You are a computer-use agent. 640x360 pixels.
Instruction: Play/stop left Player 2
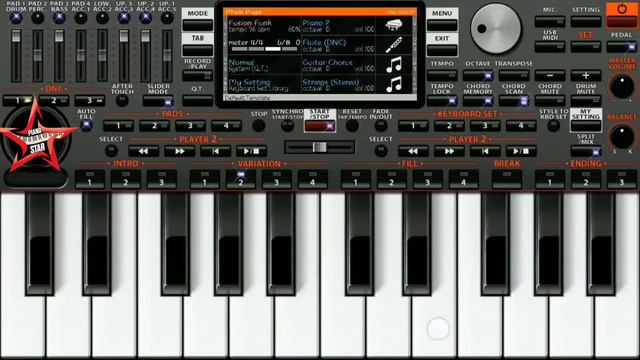click(251, 151)
